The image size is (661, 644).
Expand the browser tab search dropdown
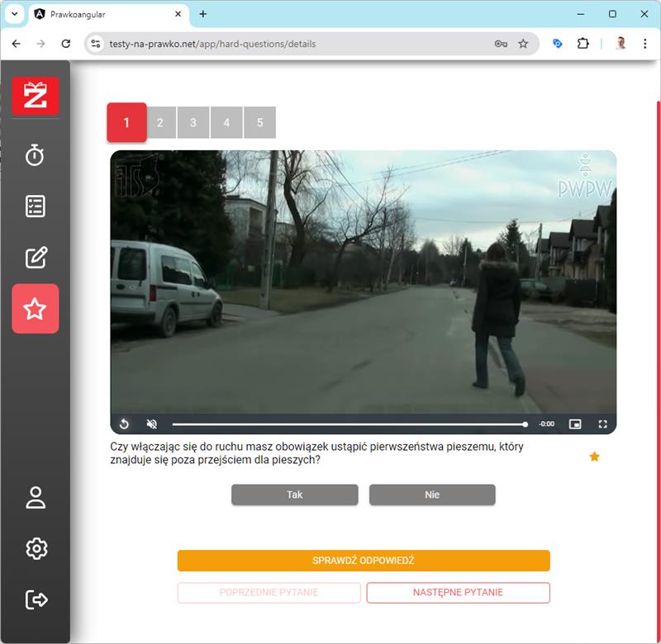[x=14, y=14]
